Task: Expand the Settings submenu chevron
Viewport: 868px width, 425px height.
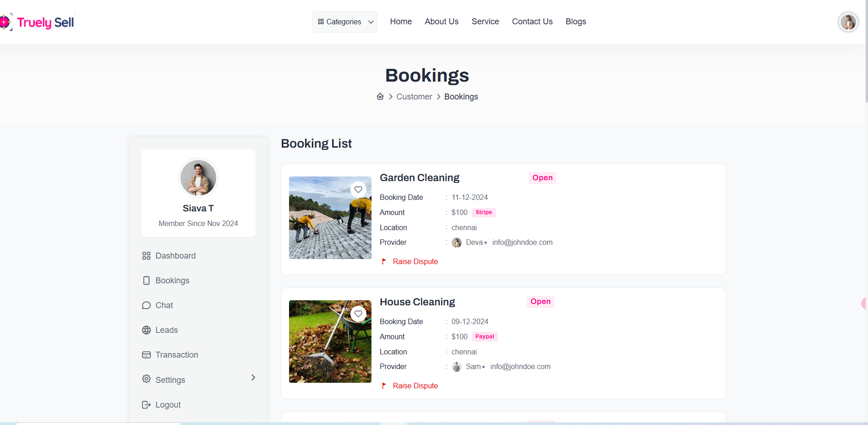Action: tap(253, 377)
